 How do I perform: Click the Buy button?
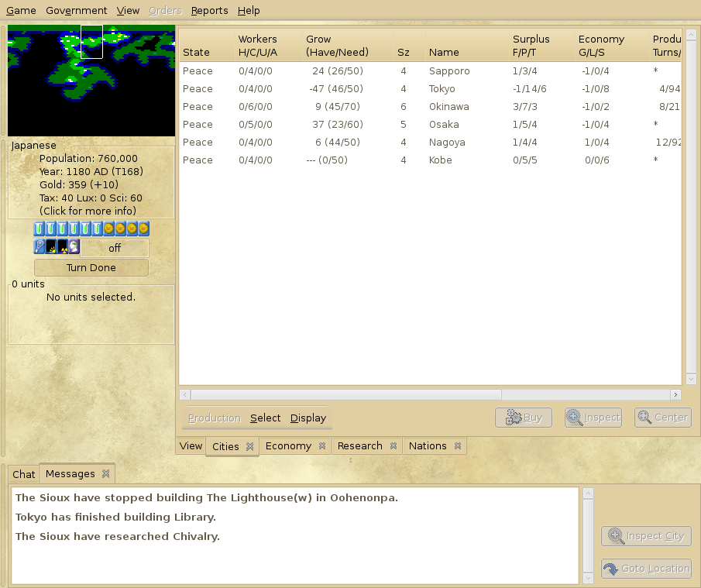pyautogui.click(x=524, y=418)
